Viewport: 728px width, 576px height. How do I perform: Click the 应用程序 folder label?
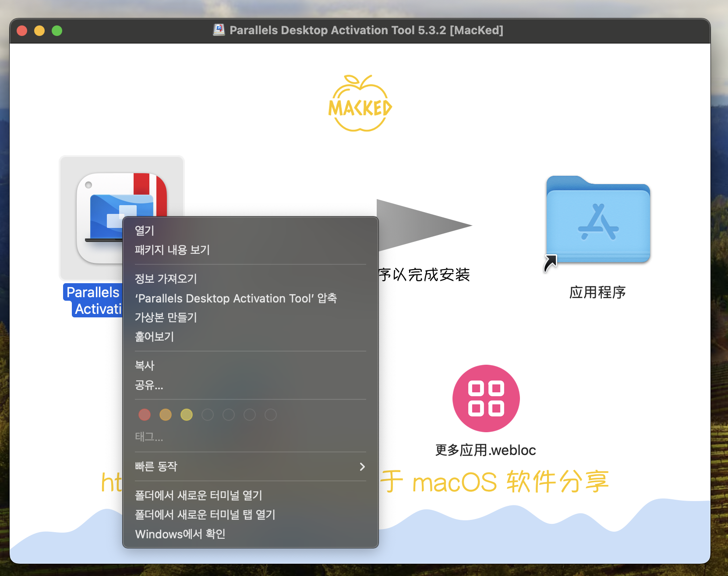(598, 292)
